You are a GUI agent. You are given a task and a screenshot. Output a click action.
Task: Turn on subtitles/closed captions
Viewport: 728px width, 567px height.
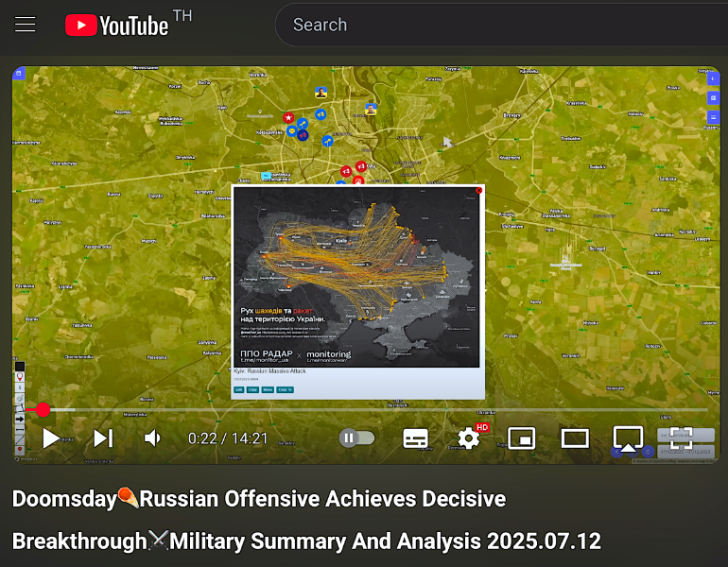point(415,438)
